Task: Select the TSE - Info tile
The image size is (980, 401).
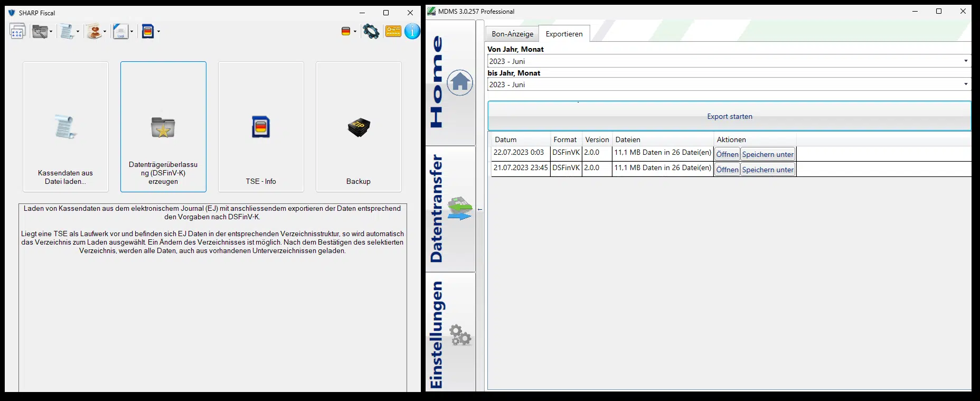Action: coord(261,127)
